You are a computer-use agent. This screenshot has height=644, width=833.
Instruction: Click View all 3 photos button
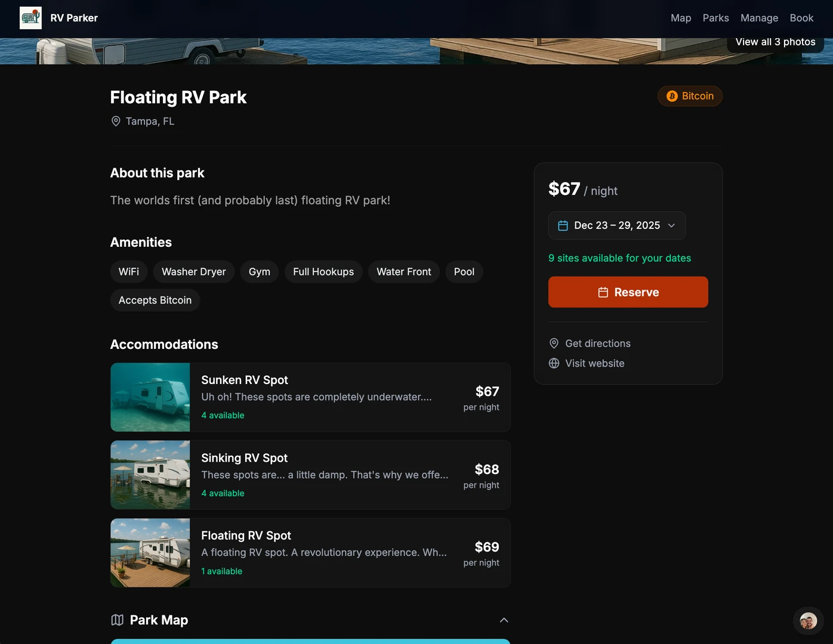775,42
